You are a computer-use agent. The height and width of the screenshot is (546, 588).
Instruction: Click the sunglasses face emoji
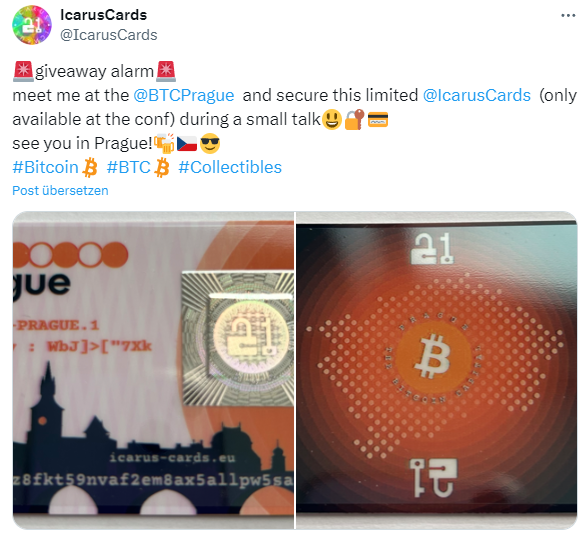pyautogui.click(x=210, y=143)
